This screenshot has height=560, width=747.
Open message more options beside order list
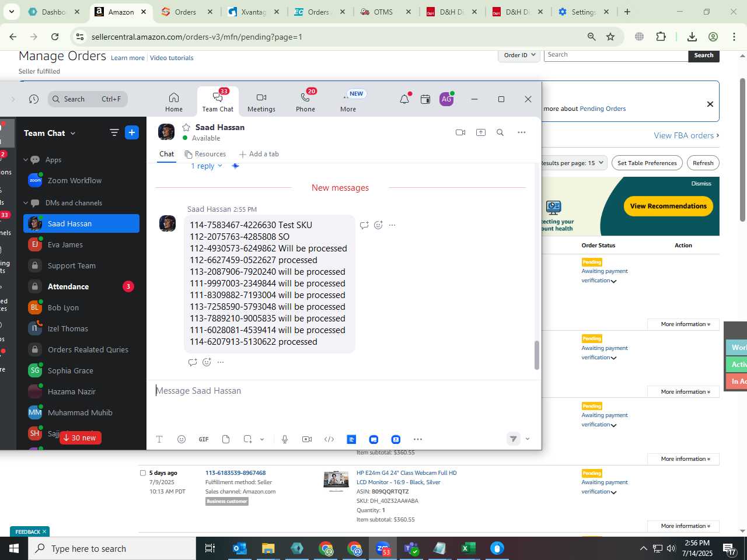(392, 225)
